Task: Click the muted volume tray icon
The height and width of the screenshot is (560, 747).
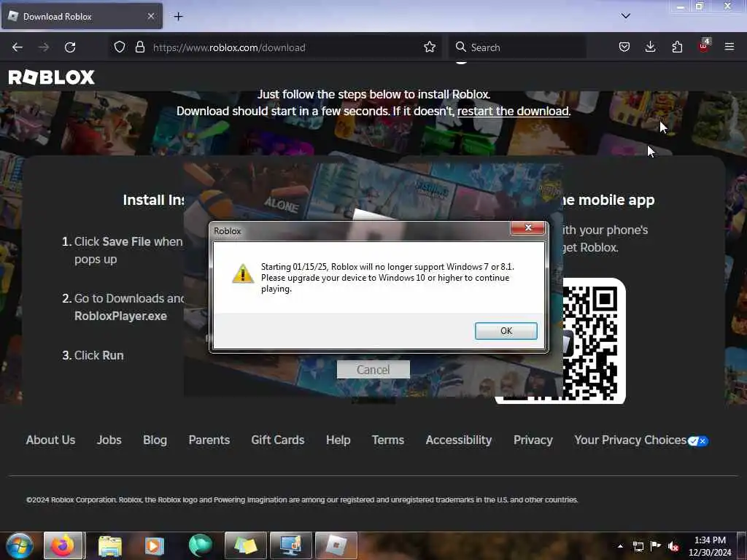Action: (673, 546)
